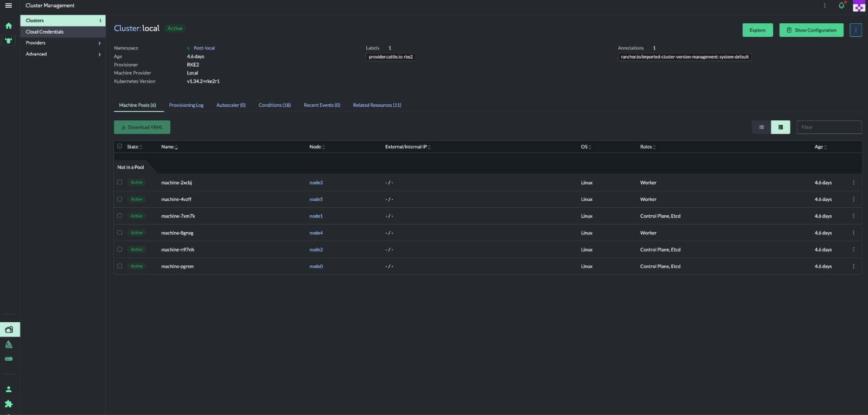Screen dimensions: 868x415
Task: Open the Virtualization Management sidebar icon
Action: (x=9, y=359)
